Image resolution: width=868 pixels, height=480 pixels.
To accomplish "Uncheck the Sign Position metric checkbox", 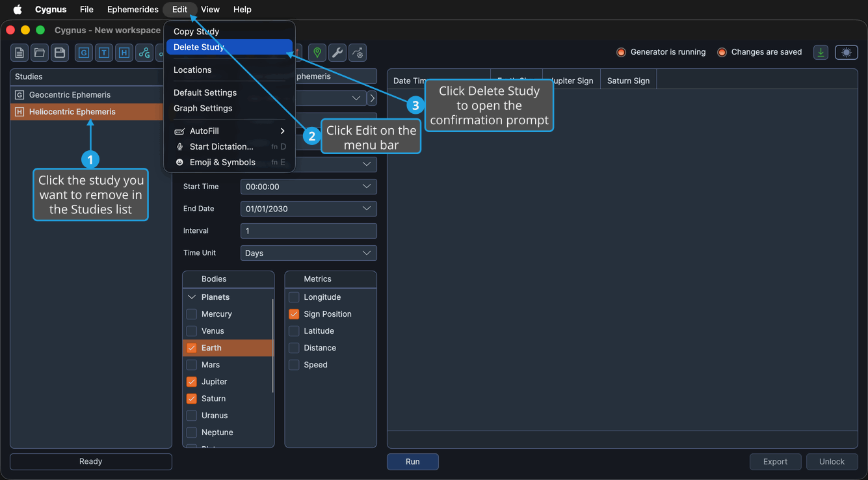I will point(294,314).
